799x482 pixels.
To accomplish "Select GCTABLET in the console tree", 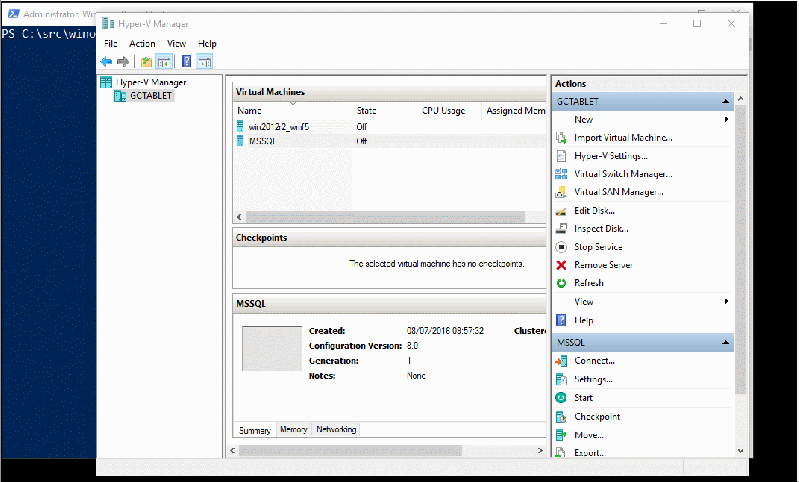I will (151, 96).
